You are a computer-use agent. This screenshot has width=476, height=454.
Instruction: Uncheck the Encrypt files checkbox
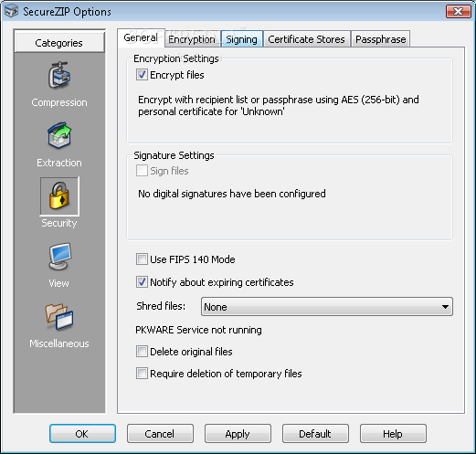142,75
